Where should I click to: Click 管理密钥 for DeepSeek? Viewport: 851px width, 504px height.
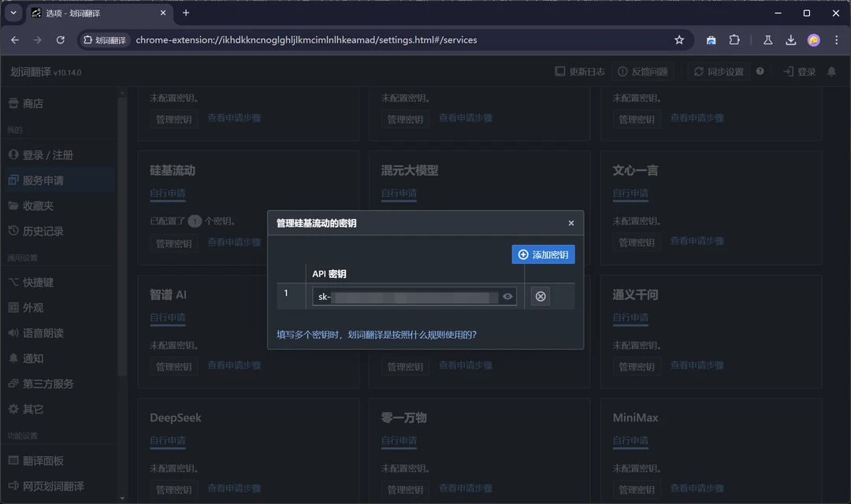coord(173,490)
